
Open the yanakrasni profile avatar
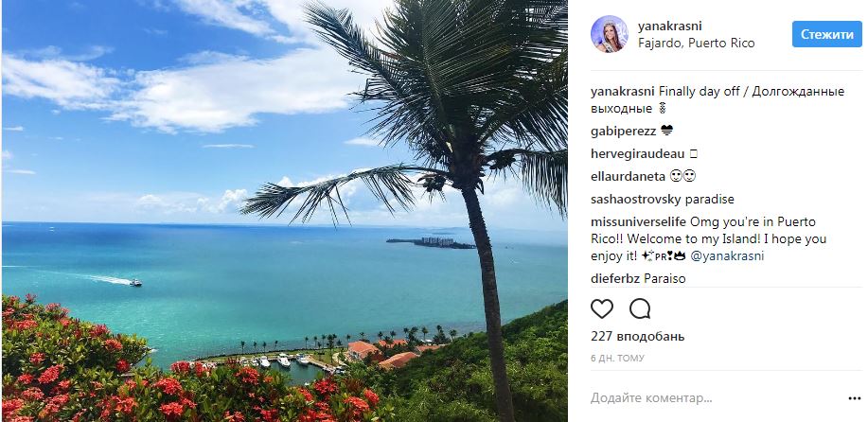pos(610,34)
